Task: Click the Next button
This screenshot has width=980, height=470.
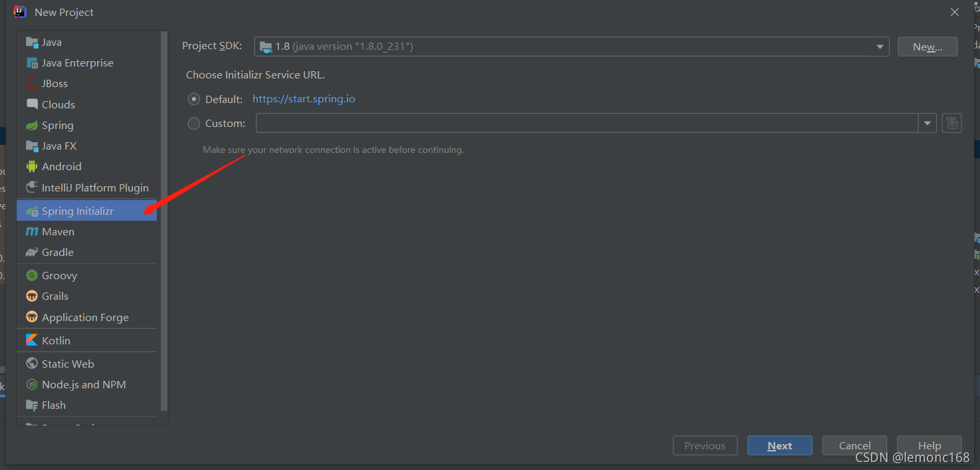Action: (x=780, y=445)
